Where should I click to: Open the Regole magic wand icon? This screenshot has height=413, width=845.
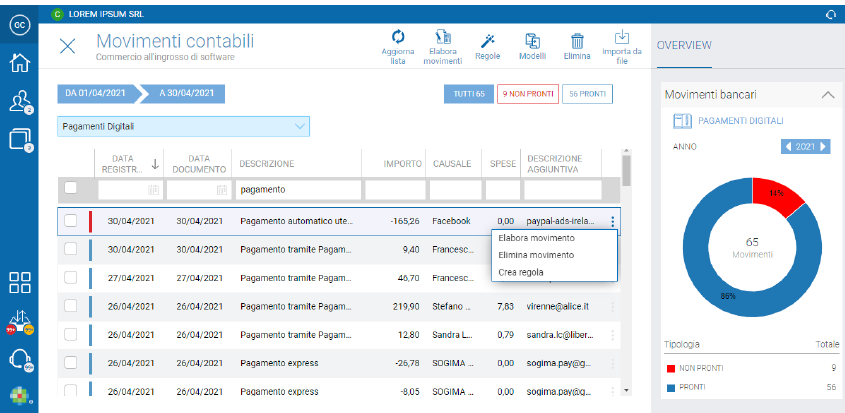[488, 40]
